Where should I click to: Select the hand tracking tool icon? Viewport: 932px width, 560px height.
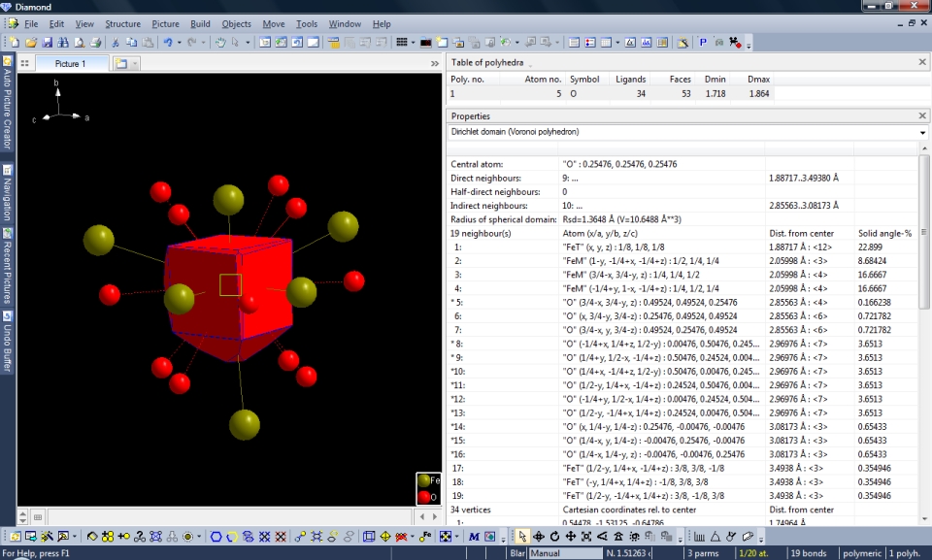coord(220,43)
